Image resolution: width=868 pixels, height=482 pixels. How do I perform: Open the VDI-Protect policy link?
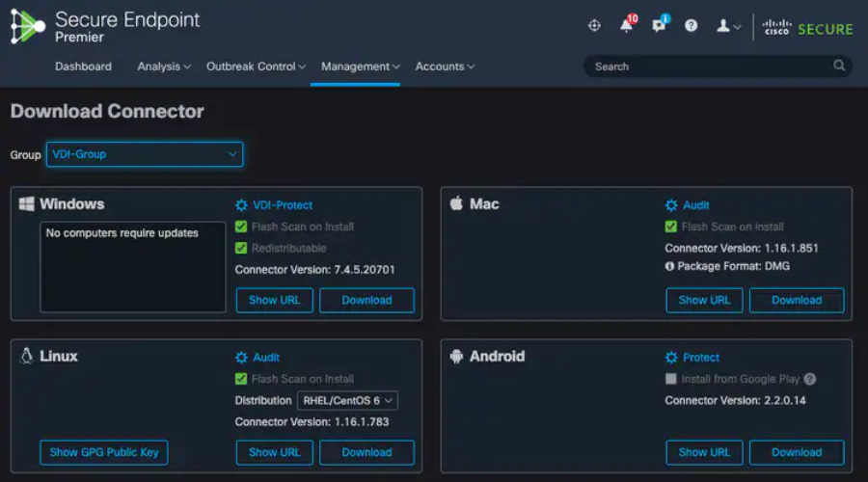283,205
